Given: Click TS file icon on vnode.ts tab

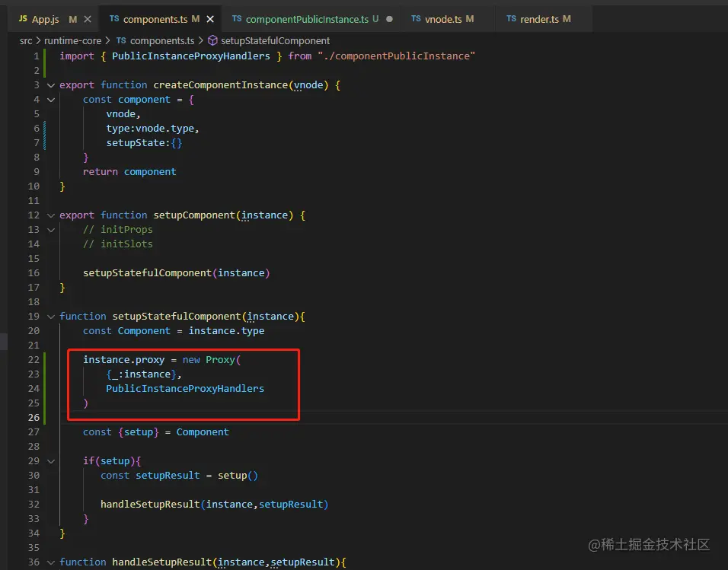Looking at the screenshot, I should [x=416, y=18].
